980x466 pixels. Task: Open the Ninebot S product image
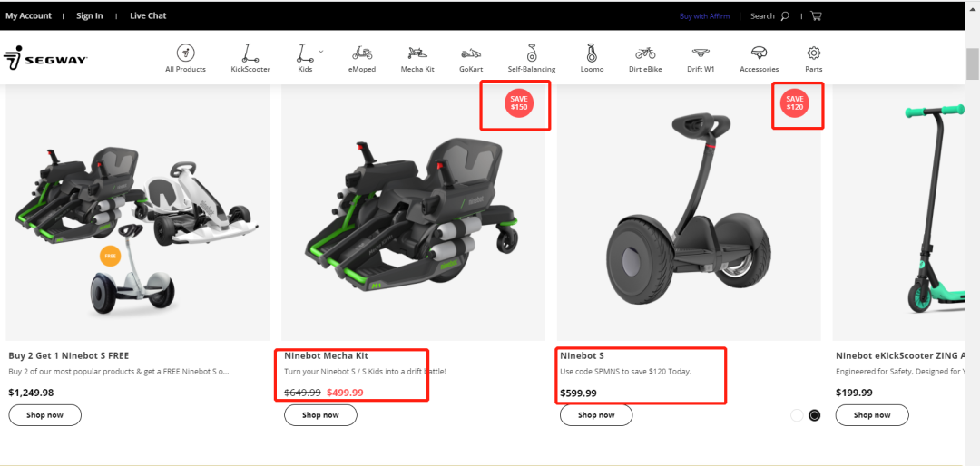click(x=689, y=213)
